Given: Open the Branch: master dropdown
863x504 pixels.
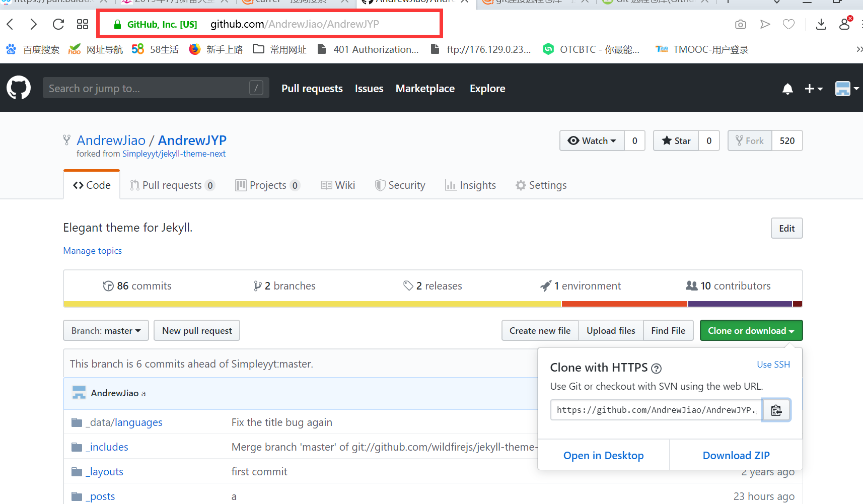Looking at the screenshot, I should 106,331.
